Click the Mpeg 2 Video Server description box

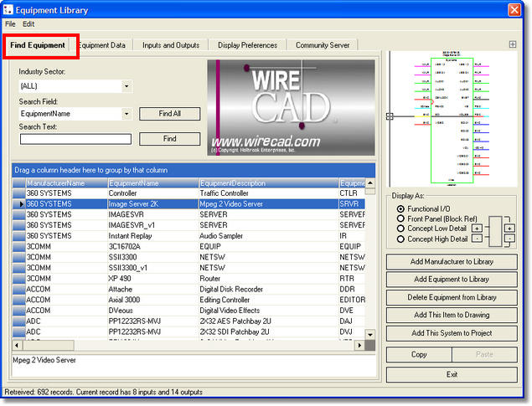tap(194, 365)
